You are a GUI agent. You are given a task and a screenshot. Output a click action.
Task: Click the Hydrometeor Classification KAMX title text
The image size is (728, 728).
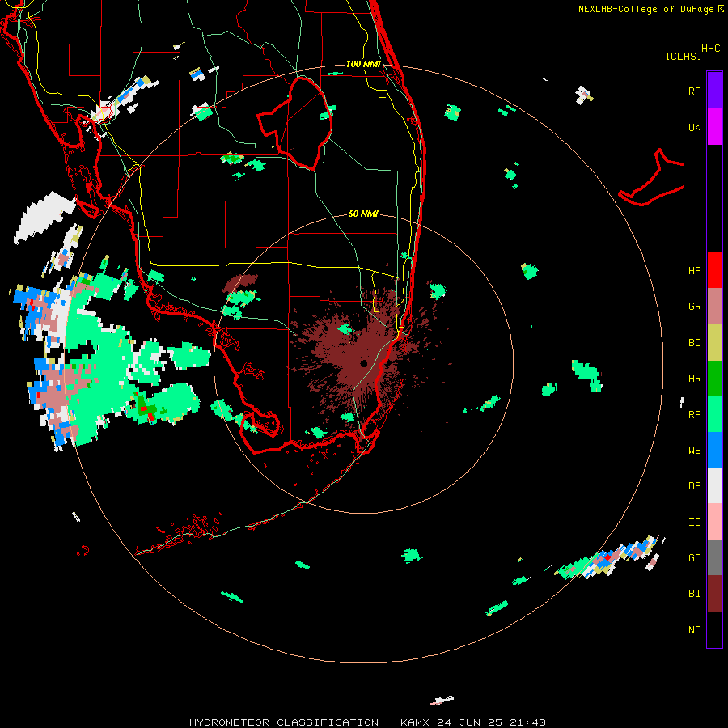click(367, 722)
